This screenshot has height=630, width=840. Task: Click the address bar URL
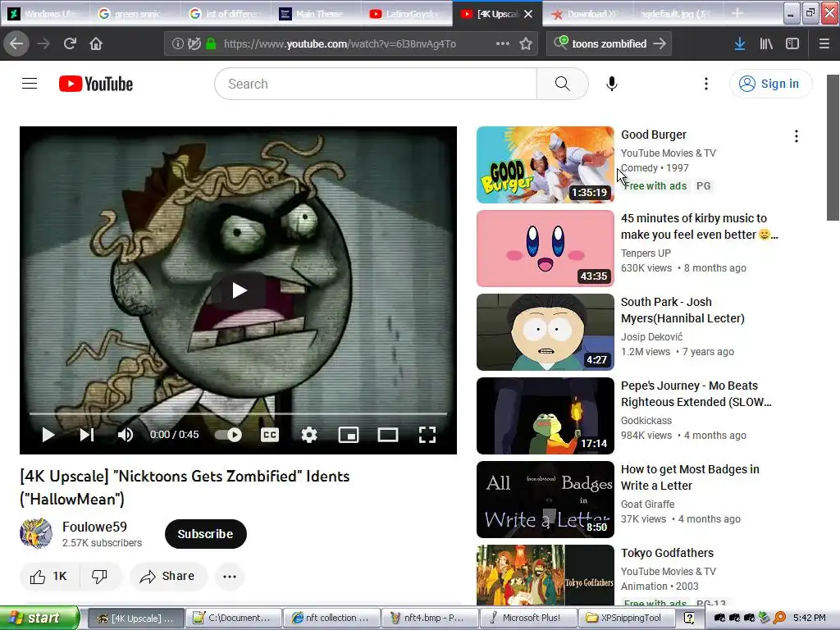340,43
